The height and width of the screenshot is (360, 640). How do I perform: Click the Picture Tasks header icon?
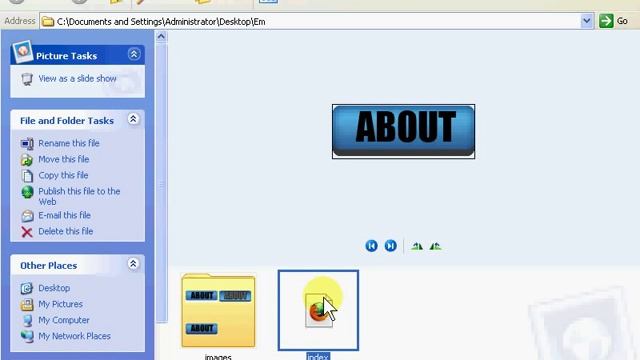click(22, 52)
